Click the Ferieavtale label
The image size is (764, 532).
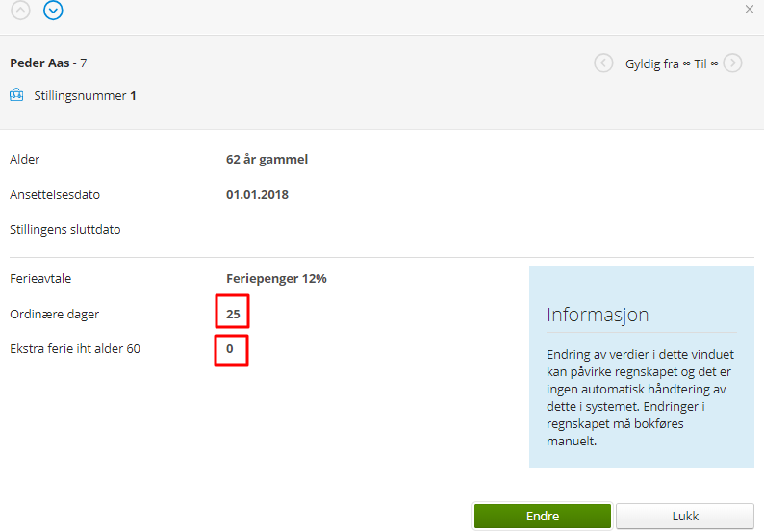[40, 279]
